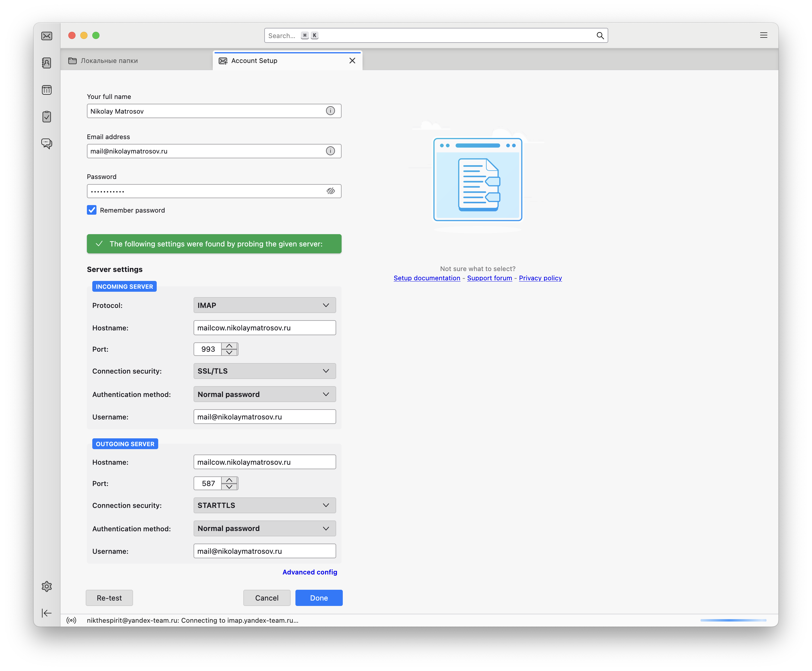Open the application menu (hamburger icon)

[x=763, y=35]
